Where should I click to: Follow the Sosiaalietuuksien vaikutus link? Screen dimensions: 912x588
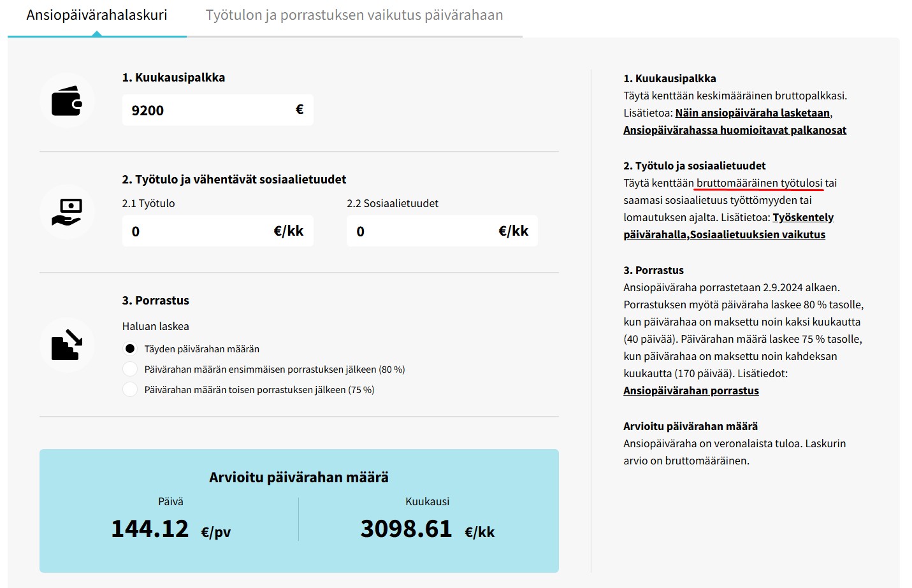758,234
